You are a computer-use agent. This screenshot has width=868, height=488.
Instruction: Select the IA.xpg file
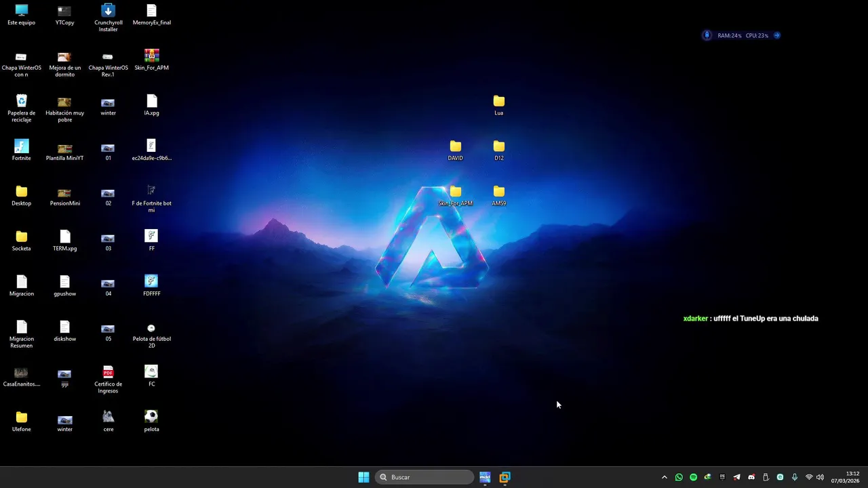[151, 105]
